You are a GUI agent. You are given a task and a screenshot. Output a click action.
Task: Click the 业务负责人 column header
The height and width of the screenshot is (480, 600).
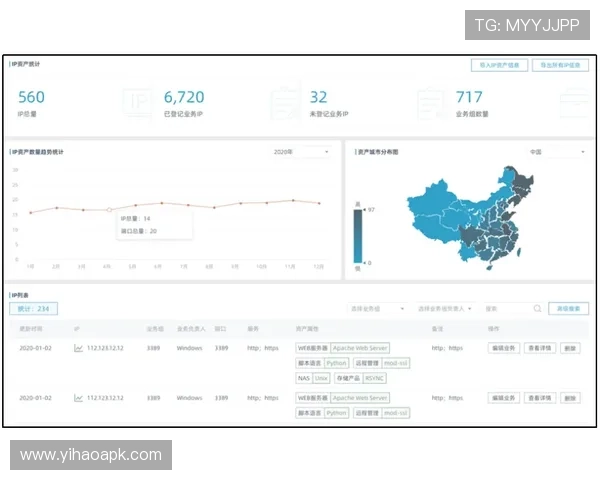[191, 329]
